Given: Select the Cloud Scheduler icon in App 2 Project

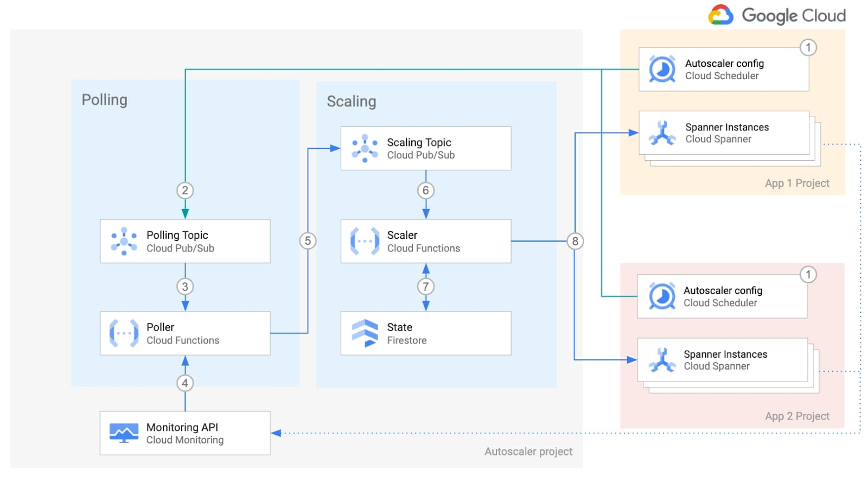Looking at the screenshot, I should 662,296.
